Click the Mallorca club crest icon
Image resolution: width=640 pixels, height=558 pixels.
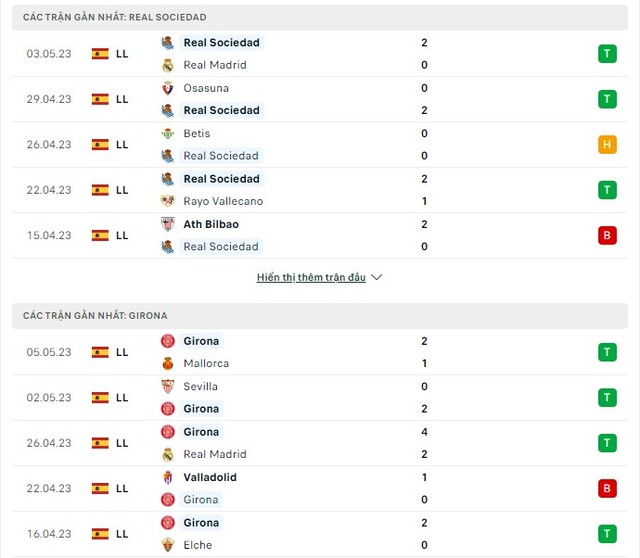click(168, 363)
